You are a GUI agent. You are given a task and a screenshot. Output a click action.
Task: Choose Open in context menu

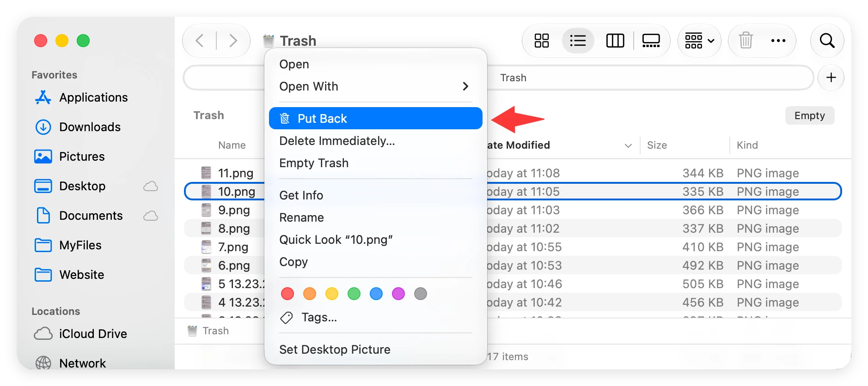[375, 64]
